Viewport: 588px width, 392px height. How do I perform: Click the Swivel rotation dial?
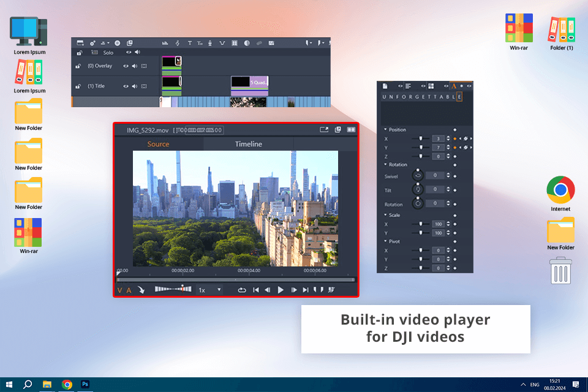pos(418,175)
